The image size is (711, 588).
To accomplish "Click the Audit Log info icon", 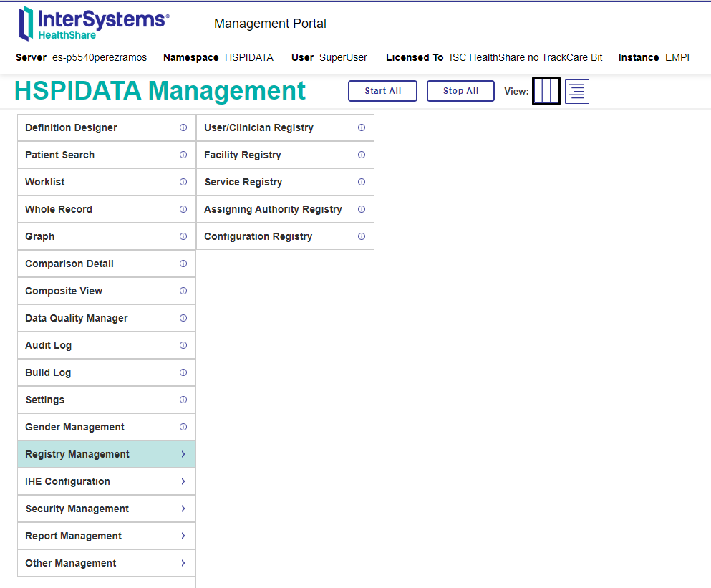I will (183, 345).
